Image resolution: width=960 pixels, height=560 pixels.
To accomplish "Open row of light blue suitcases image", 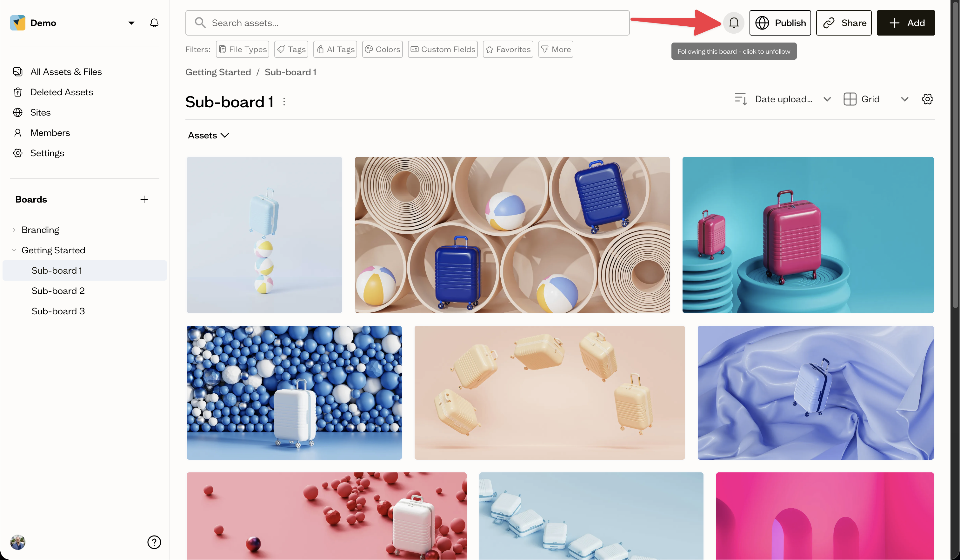I will click(591, 516).
